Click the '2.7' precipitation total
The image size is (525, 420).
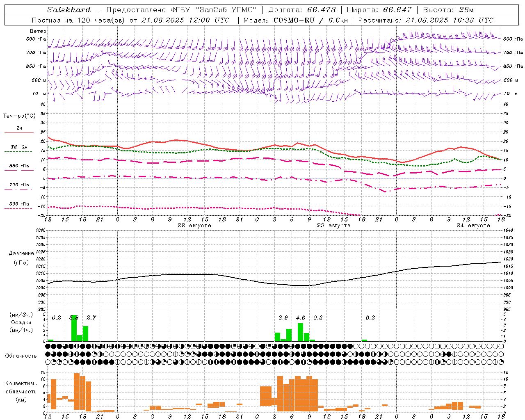point(91,317)
